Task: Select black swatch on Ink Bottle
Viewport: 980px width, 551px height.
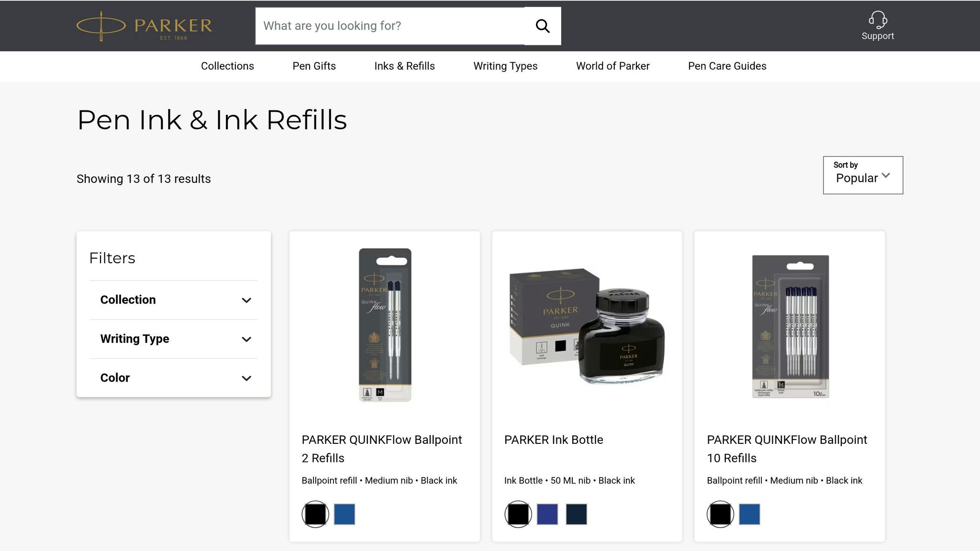Action: click(518, 514)
